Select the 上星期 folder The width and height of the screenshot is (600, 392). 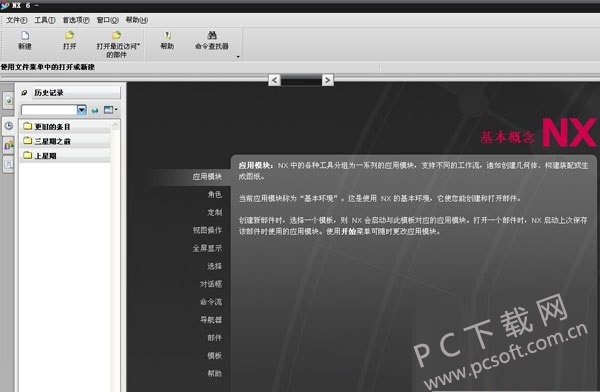tap(65, 155)
